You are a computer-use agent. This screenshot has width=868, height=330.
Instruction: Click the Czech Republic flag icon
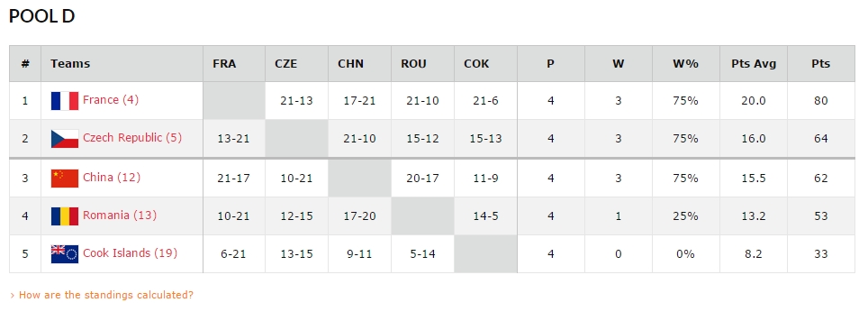point(65,139)
